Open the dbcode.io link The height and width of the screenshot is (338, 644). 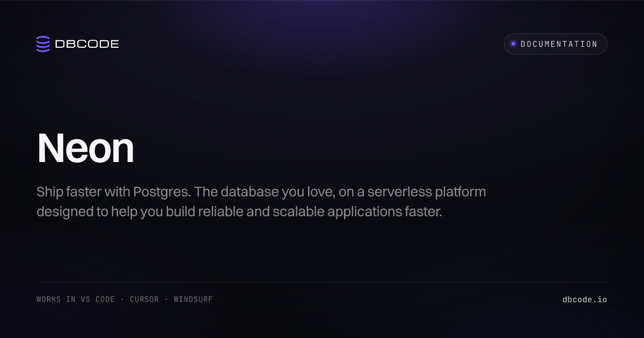click(585, 299)
